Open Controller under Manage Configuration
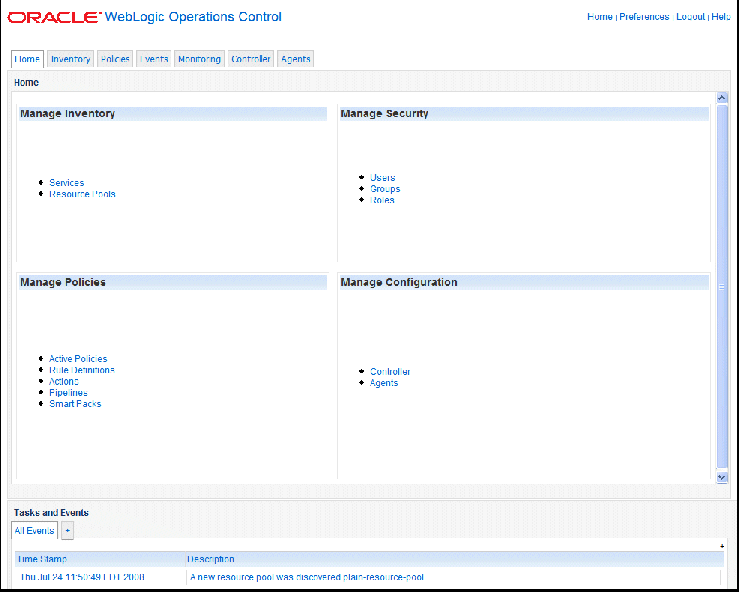The height and width of the screenshot is (592, 739). click(390, 372)
